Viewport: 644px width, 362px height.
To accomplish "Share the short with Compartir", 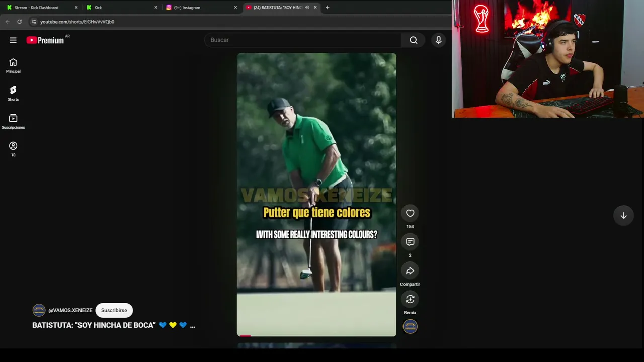I will point(410,270).
